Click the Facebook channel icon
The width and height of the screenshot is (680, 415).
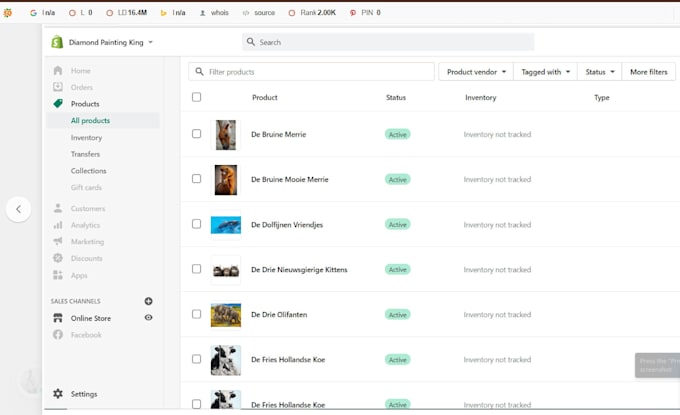pyautogui.click(x=58, y=334)
